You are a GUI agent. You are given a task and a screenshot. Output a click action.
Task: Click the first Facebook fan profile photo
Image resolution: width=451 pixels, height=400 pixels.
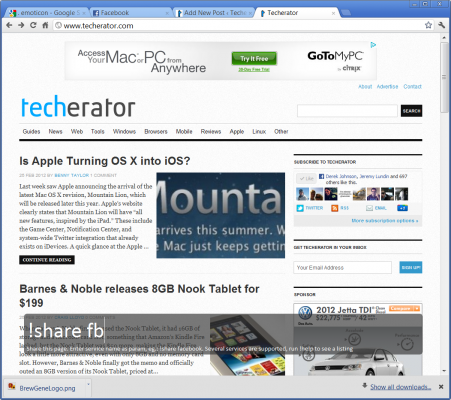point(302,194)
